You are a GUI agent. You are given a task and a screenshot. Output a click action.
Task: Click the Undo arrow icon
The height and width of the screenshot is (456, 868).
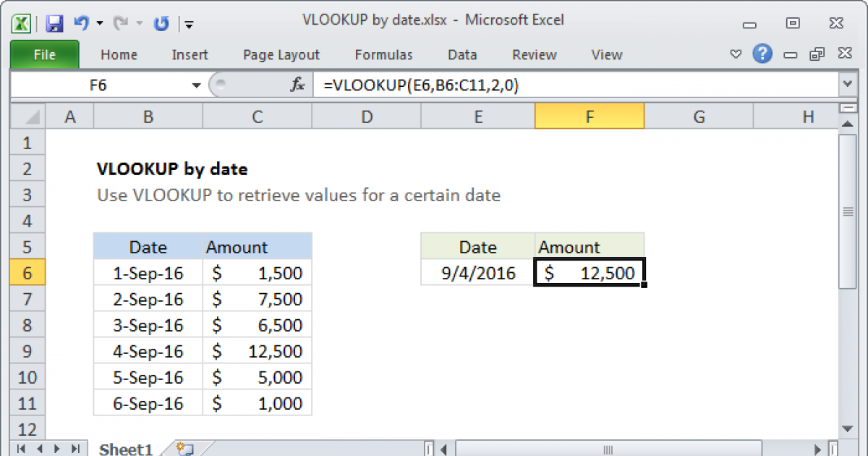80,23
